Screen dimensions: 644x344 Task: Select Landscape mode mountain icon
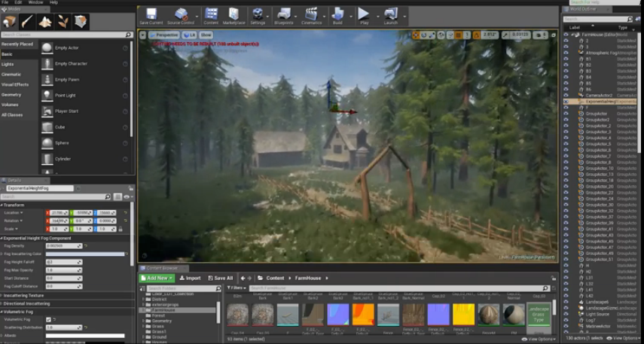(x=45, y=21)
